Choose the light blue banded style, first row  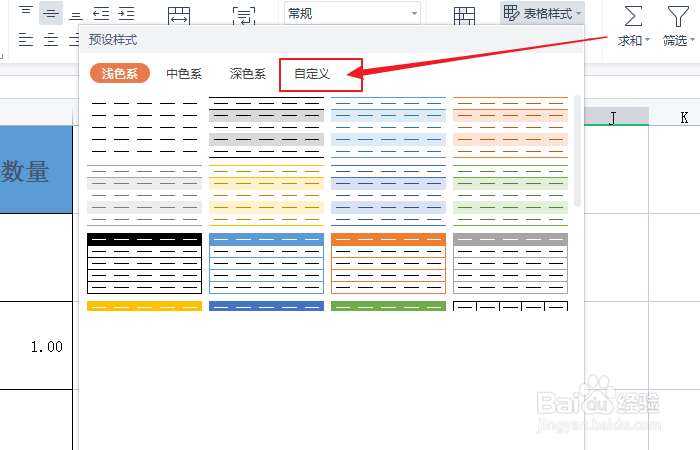[x=388, y=127]
